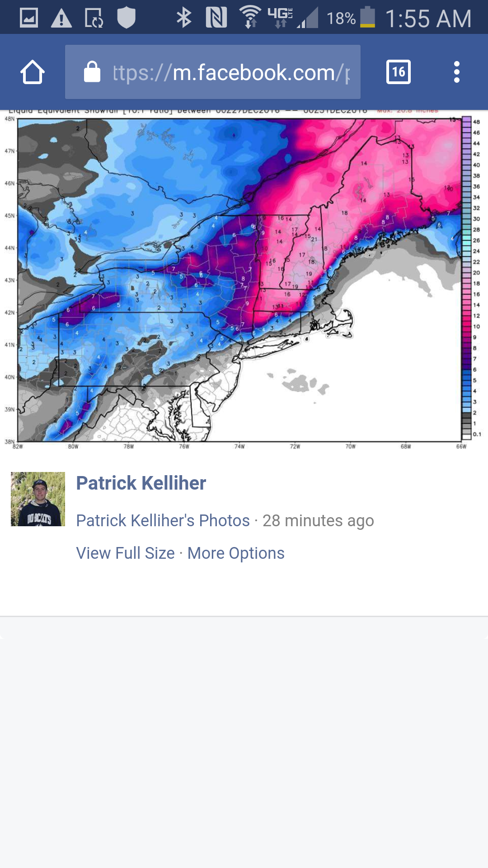The width and height of the screenshot is (488, 868).
Task: Open More Options for the photo
Action: pyautogui.click(x=236, y=553)
